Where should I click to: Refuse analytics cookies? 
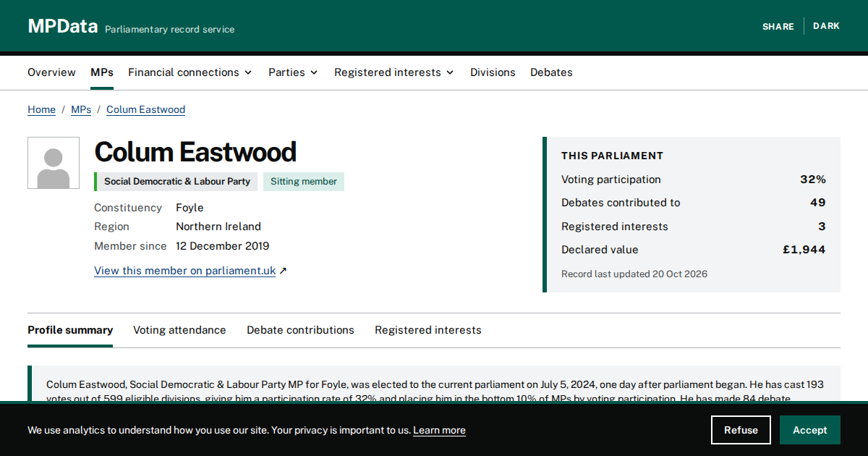coord(741,430)
